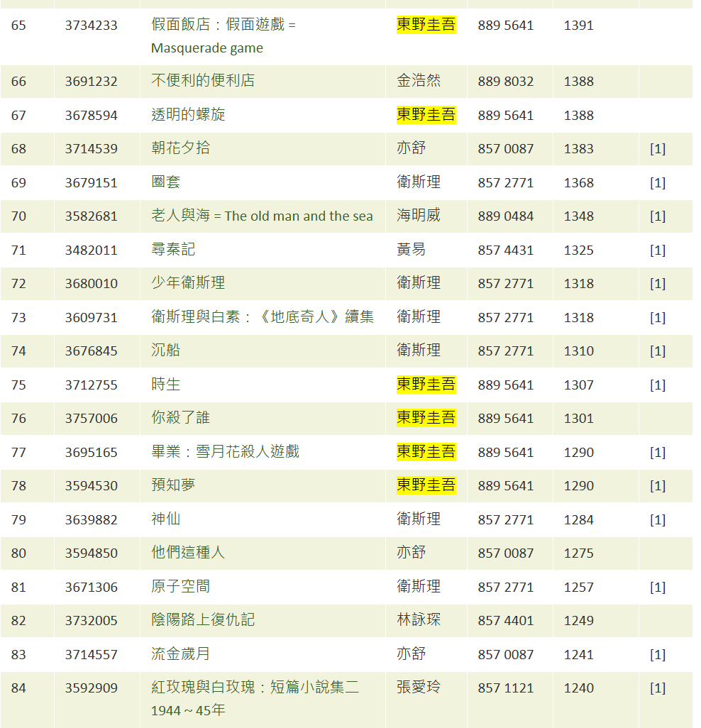Select record number 3582681
This screenshot has width=701, height=728.
point(91,216)
